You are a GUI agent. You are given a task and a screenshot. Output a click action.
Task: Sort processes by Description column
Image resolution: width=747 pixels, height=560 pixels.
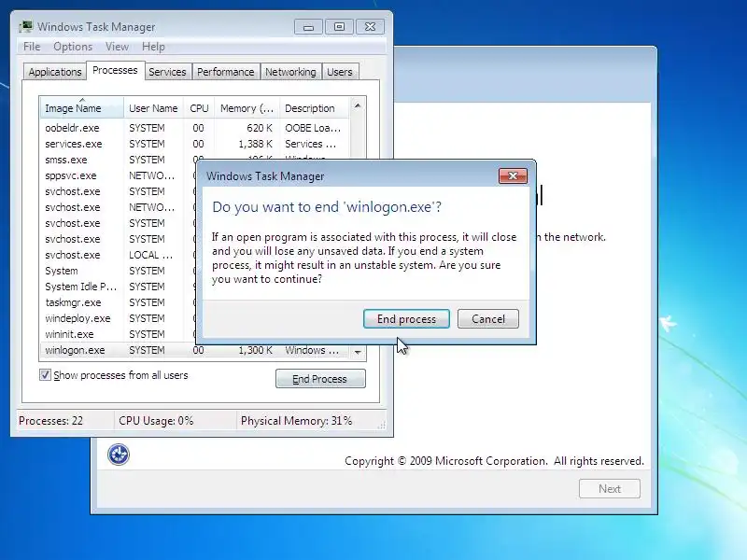pyautogui.click(x=315, y=108)
